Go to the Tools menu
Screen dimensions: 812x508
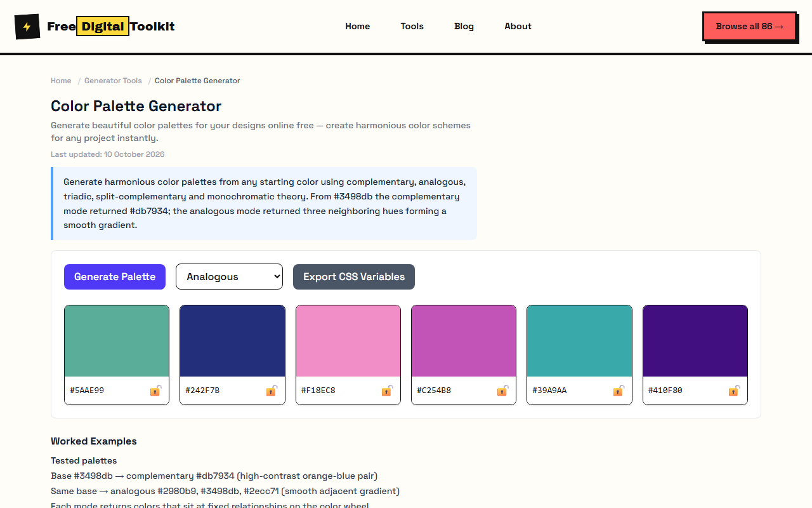pyautogui.click(x=412, y=27)
